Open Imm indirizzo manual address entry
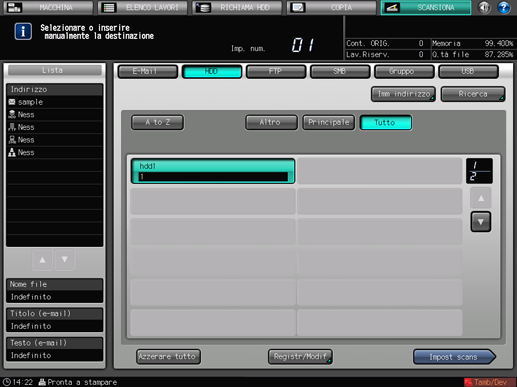 [403, 94]
